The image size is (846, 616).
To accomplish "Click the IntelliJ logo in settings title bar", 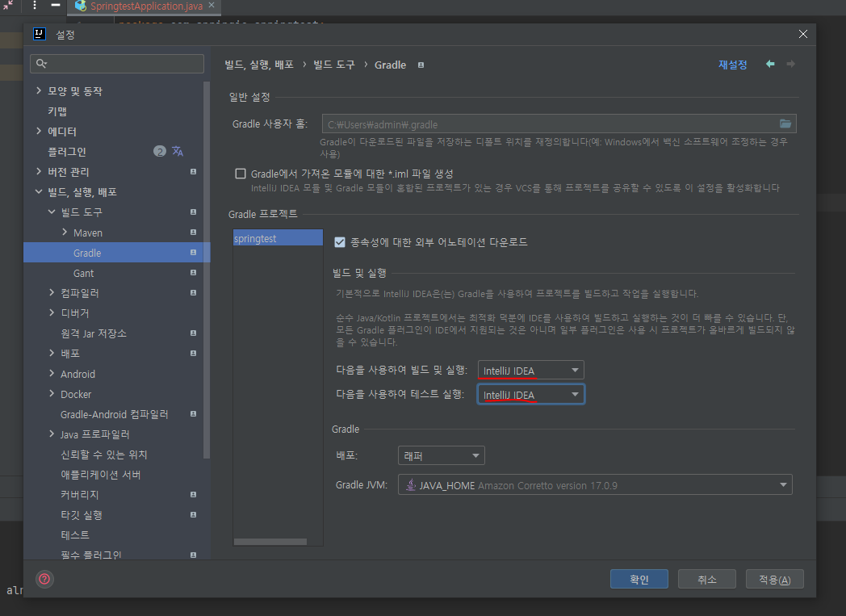I will point(40,34).
